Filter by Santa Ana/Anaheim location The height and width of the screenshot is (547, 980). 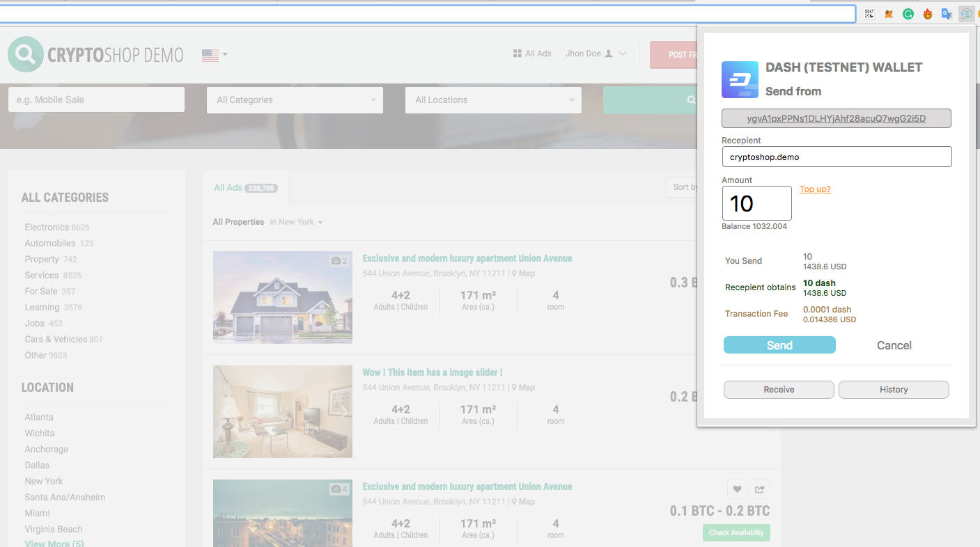tap(65, 497)
